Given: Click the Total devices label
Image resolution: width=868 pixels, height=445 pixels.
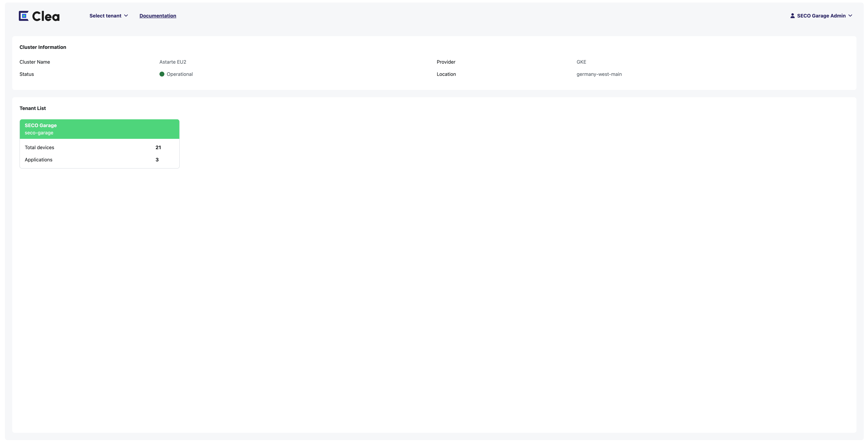Looking at the screenshot, I should click(39, 147).
